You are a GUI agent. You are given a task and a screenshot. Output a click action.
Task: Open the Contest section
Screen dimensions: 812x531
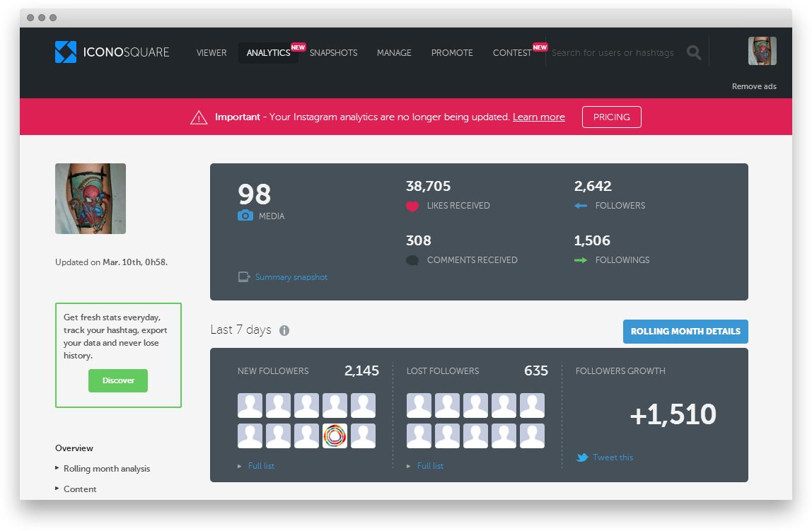511,52
